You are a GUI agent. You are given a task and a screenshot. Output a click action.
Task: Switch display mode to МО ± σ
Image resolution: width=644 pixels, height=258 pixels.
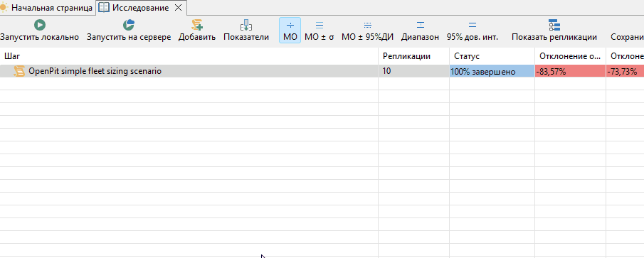pyautogui.click(x=319, y=31)
